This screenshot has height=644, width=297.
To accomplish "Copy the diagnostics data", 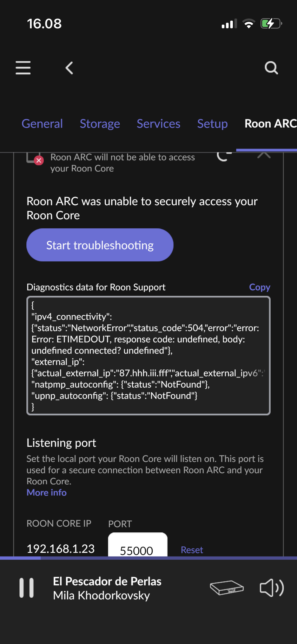I will tap(260, 287).
